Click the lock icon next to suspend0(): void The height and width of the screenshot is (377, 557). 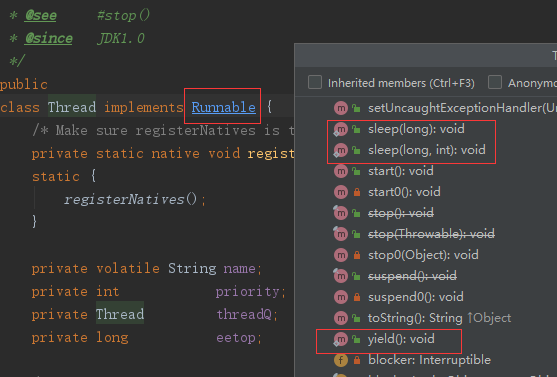[x=357, y=297]
